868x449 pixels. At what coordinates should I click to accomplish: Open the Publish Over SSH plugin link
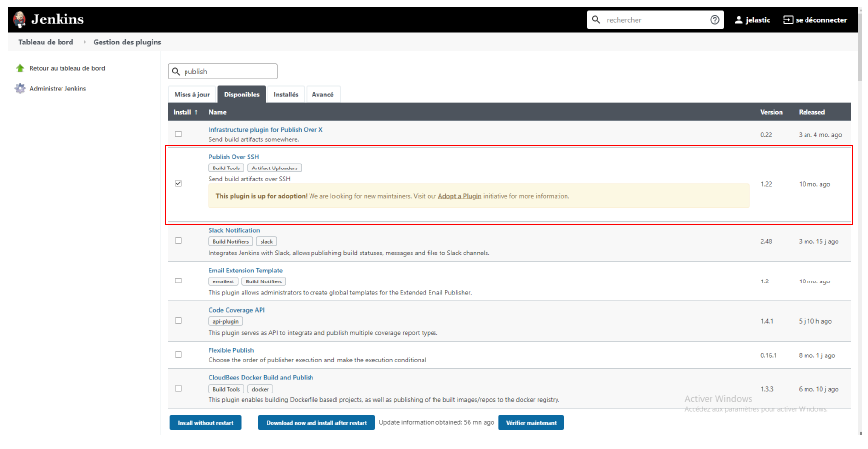click(x=233, y=156)
